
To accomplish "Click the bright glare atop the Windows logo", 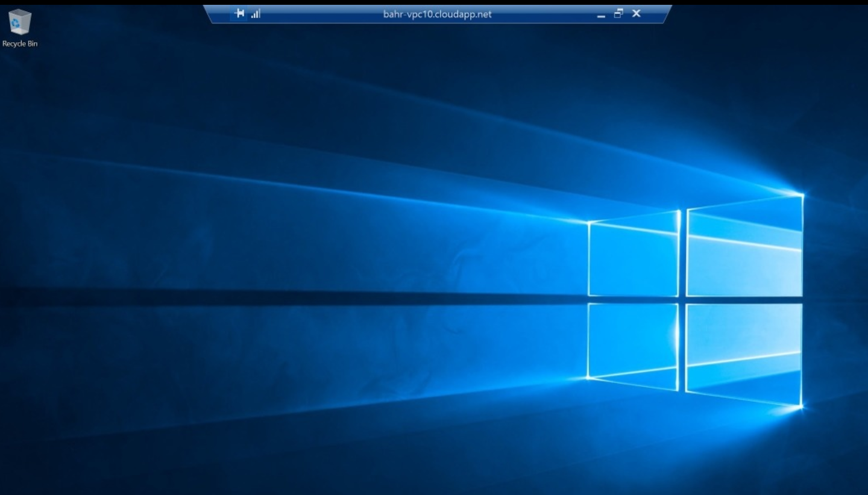I will click(x=802, y=195).
